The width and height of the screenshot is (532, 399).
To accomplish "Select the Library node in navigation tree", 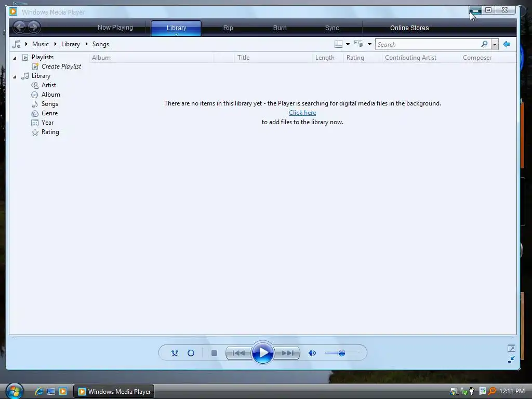I will 41,76.
